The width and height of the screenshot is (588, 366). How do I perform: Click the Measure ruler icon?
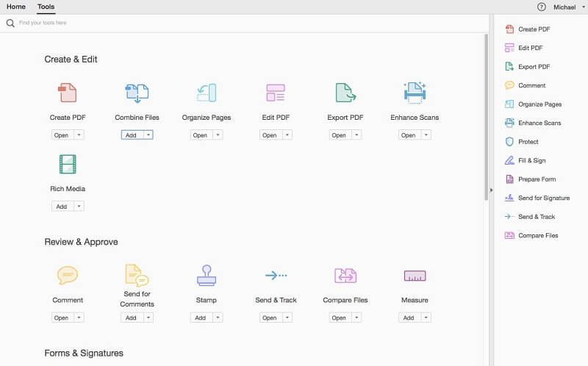(415, 276)
